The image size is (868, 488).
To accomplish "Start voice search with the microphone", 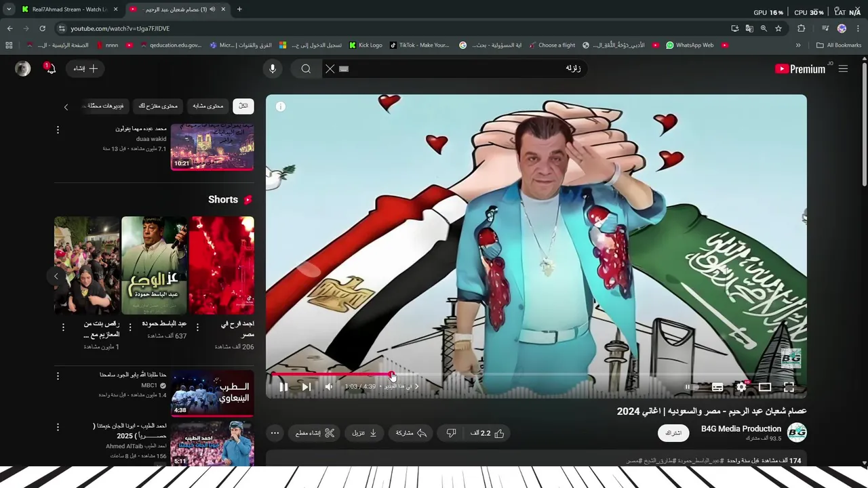I will [273, 68].
